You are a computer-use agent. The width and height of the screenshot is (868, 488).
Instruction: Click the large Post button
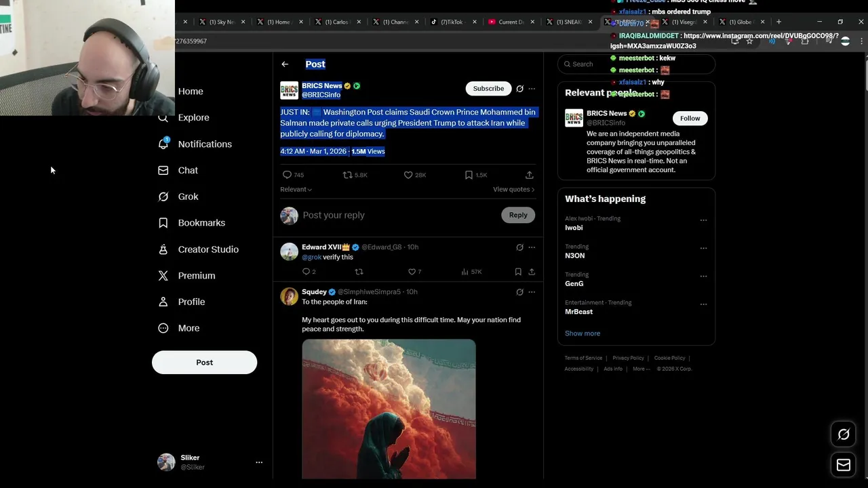(204, 363)
